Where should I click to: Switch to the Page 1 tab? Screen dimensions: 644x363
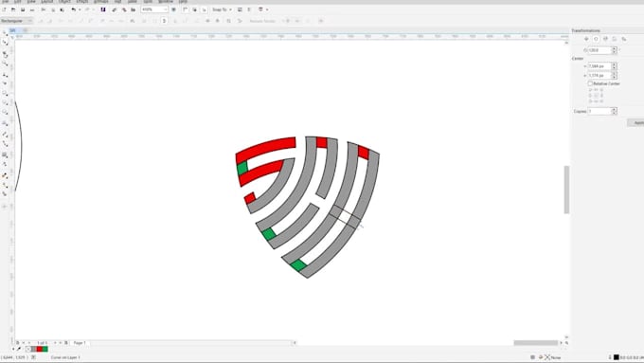(x=80, y=343)
